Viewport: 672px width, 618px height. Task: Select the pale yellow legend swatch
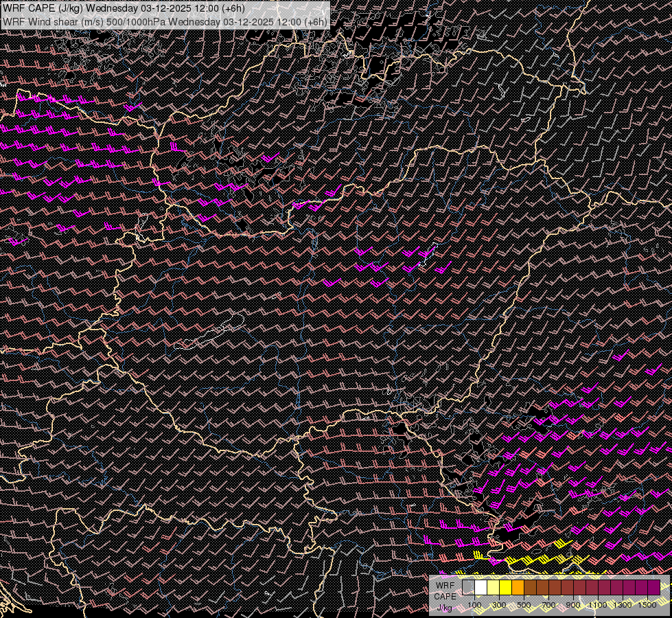point(494,588)
